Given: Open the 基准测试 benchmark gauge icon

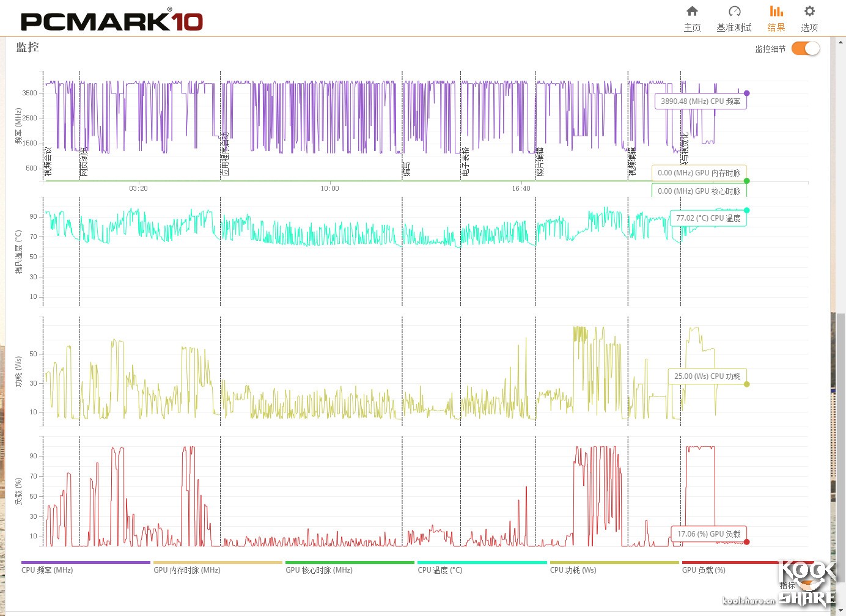Looking at the screenshot, I should pyautogui.click(x=734, y=11).
